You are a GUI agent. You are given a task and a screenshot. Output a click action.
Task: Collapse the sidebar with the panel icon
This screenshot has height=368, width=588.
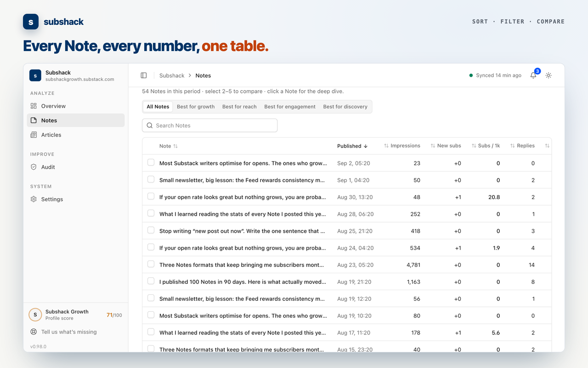(x=144, y=75)
